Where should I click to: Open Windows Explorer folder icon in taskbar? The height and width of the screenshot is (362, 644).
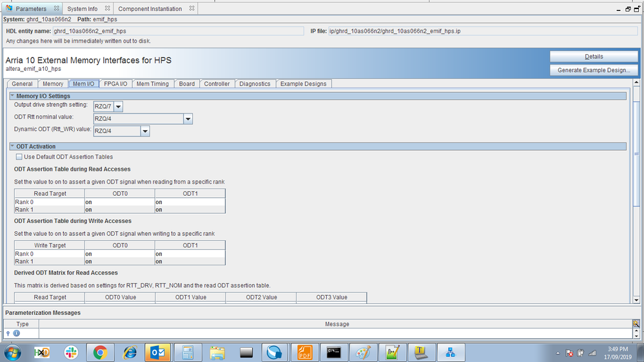pos(217,352)
